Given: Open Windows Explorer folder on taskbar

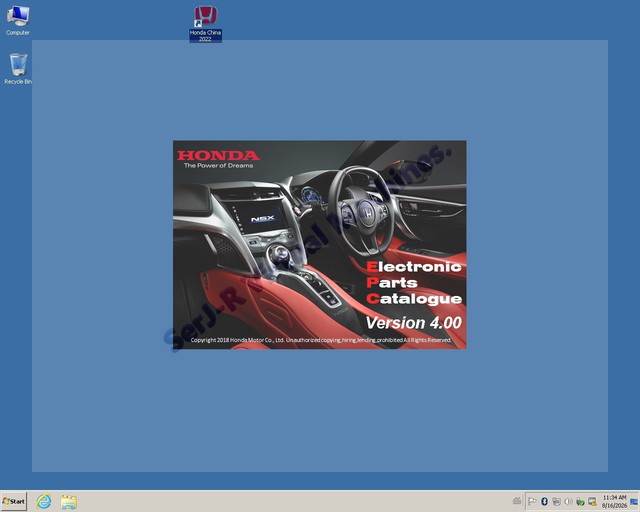Looking at the screenshot, I should pyautogui.click(x=69, y=501).
